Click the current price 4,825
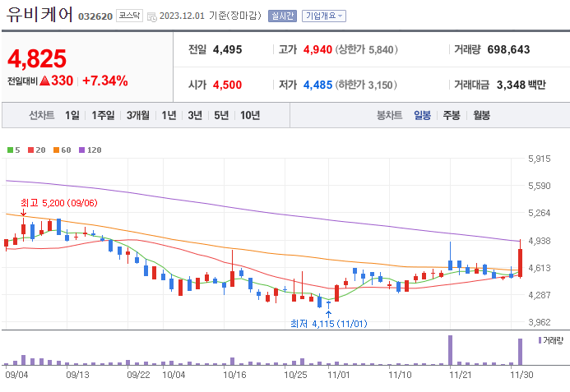 37,58
